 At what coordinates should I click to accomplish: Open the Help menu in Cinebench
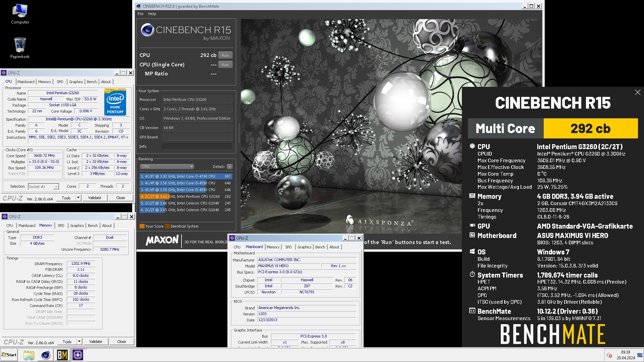152,14
